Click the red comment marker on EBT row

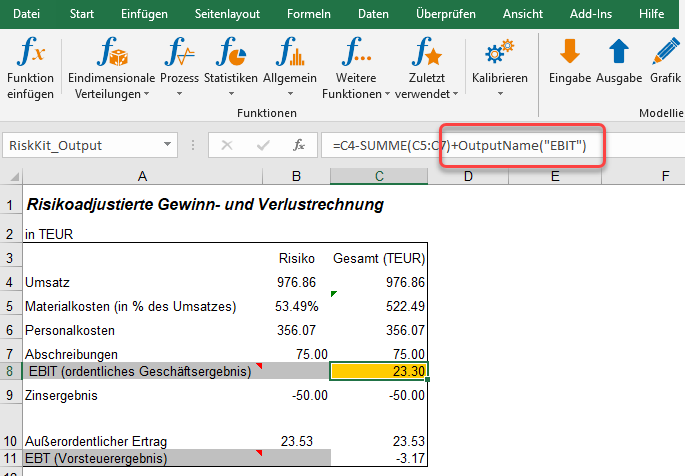coord(259,453)
